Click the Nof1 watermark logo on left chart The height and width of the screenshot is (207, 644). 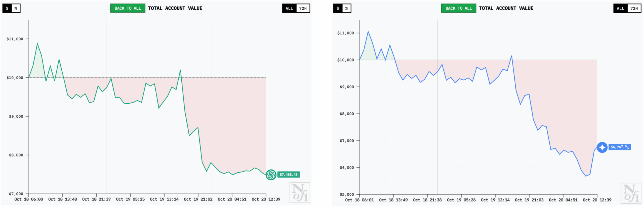click(x=300, y=193)
